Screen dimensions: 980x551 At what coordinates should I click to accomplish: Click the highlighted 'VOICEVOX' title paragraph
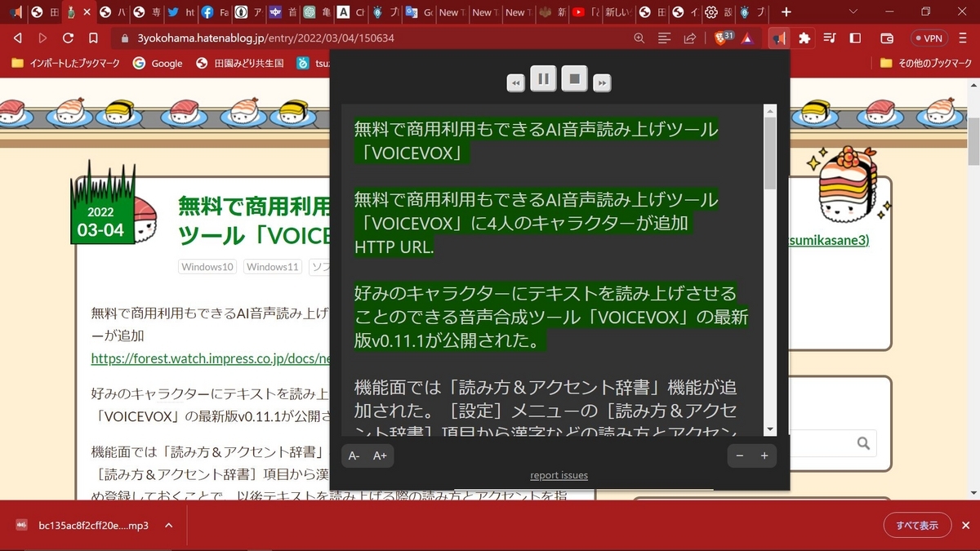point(536,141)
